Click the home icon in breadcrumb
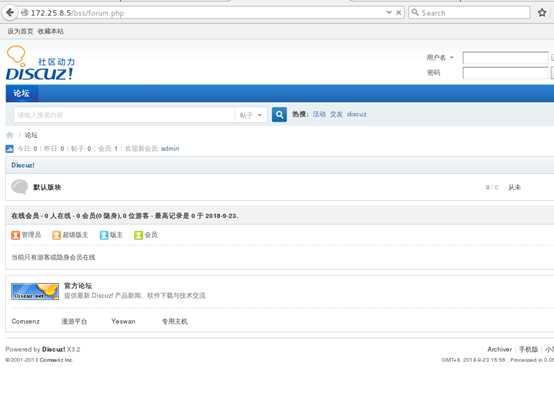Image resolution: width=554 pixels, height=393 pixels. [10, 135]
